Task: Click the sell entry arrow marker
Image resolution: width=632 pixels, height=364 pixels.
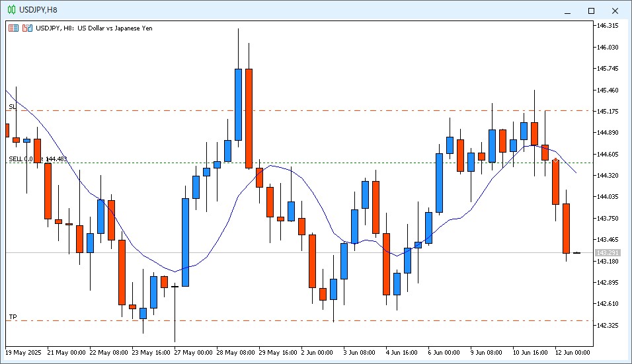Action: [555, 161]
